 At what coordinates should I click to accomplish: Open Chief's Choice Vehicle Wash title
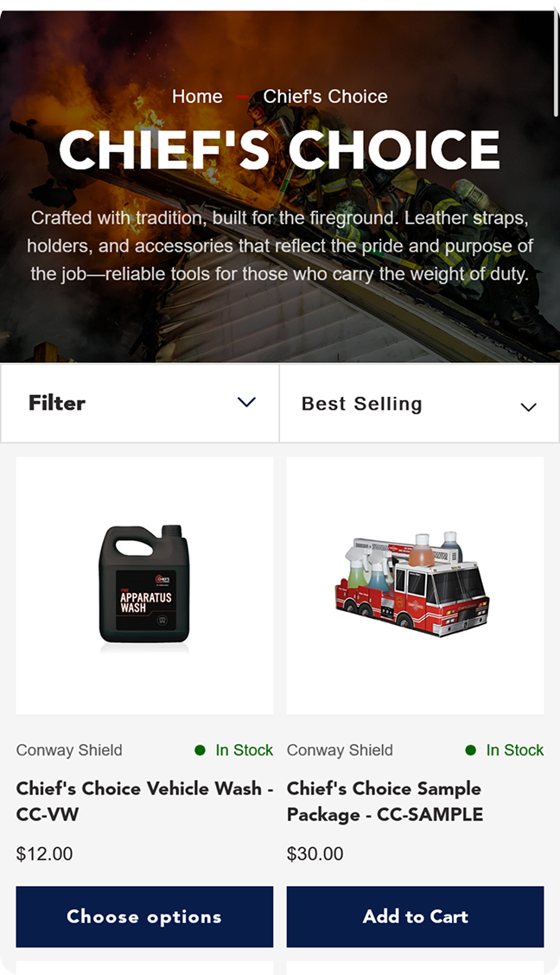[145, 801]
